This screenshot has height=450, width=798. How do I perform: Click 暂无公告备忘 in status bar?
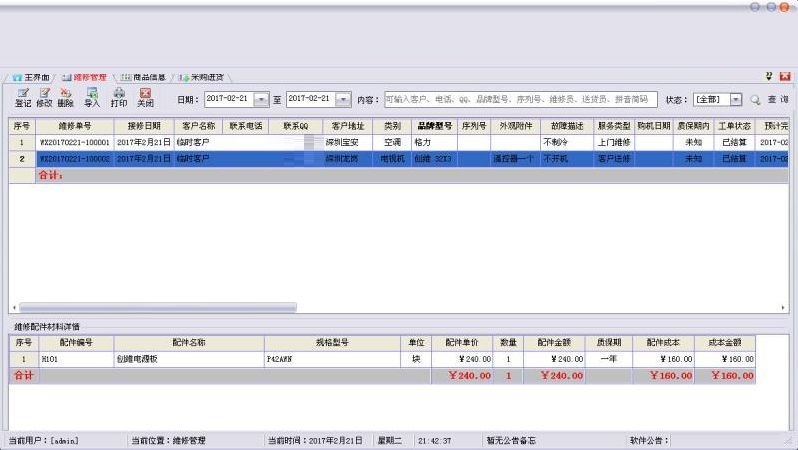click(x=511, y=440)
